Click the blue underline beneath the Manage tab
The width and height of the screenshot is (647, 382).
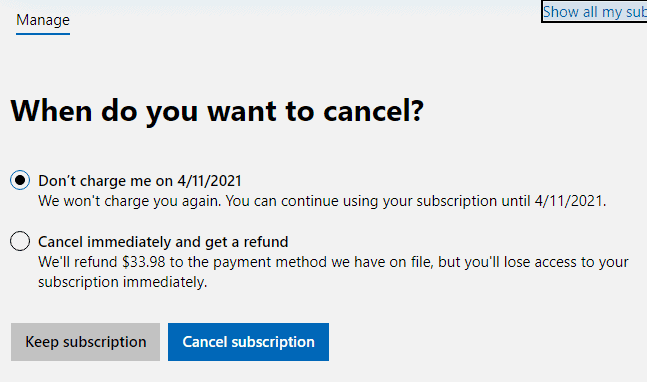(43, 34)
